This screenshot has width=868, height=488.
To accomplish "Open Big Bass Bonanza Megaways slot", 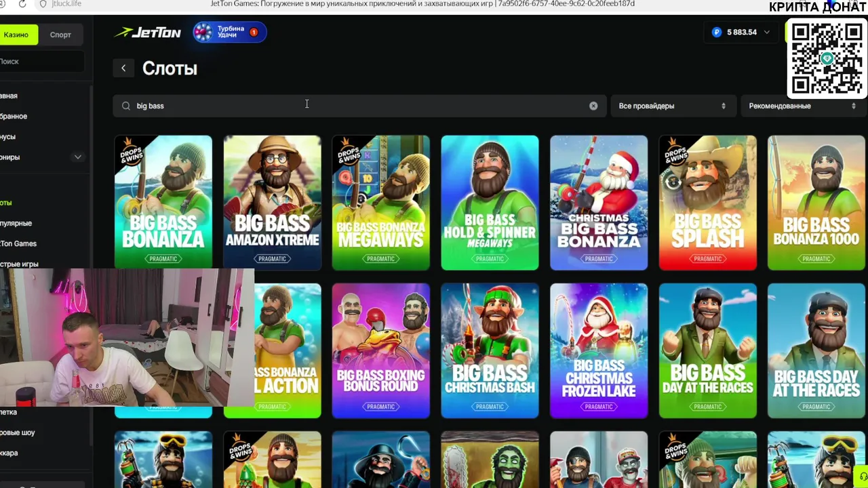I will [380, 203].
